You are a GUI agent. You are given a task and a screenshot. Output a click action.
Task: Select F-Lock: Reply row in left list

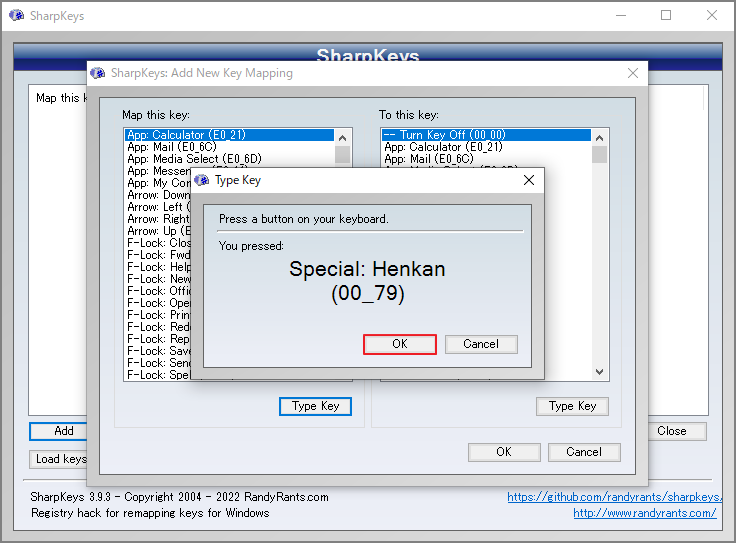point(158,339)
